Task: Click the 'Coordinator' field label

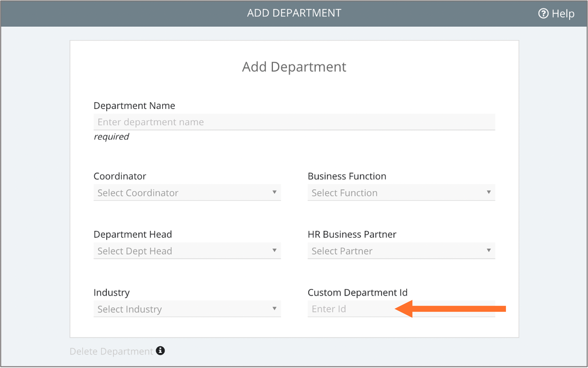Action: pos(120,176)
